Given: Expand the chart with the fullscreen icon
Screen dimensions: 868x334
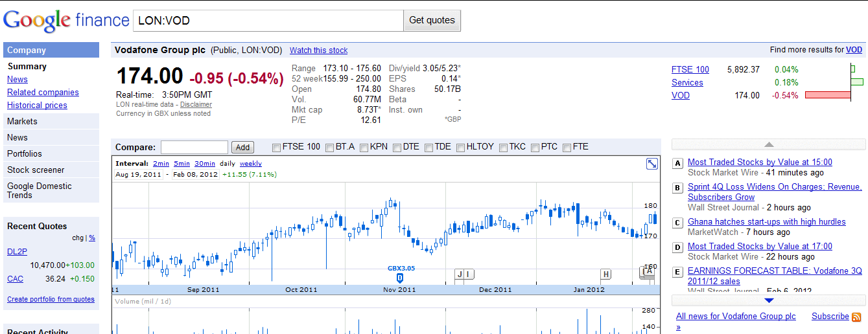Looking at the screenshot, I should pos(652,164).
